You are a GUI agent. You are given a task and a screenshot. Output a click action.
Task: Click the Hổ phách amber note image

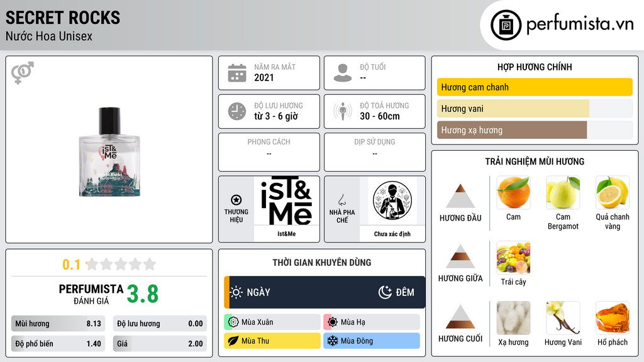(613, 318)
